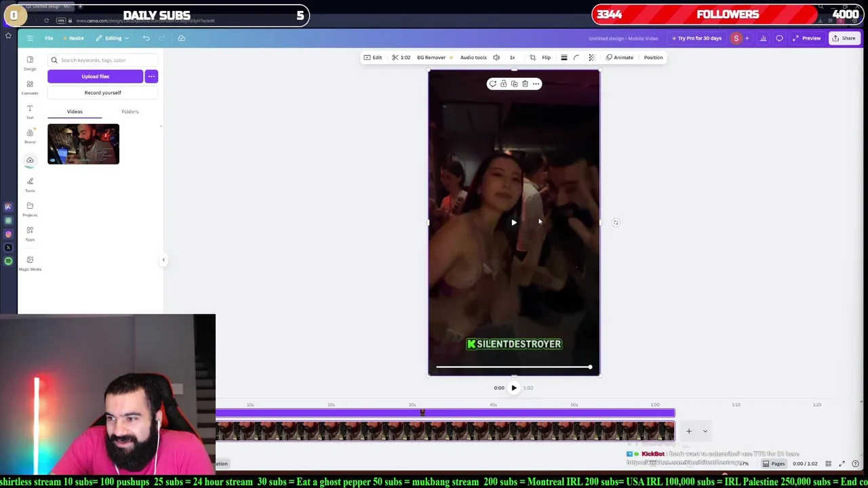Screen dimensions: 868x488
Task: Expand the add-page chevron dropdown in timeline
Action: (705, 431)
